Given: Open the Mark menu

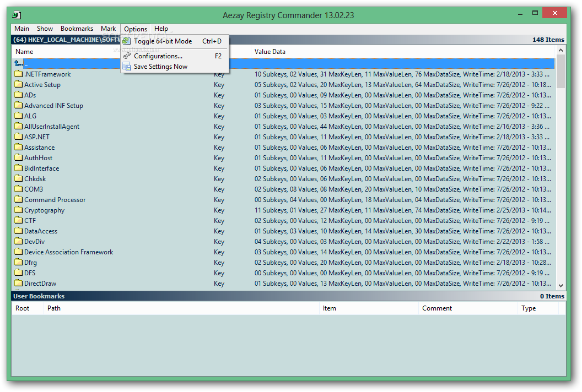Looking at the screenshot, I should click(x=109, y=29).
